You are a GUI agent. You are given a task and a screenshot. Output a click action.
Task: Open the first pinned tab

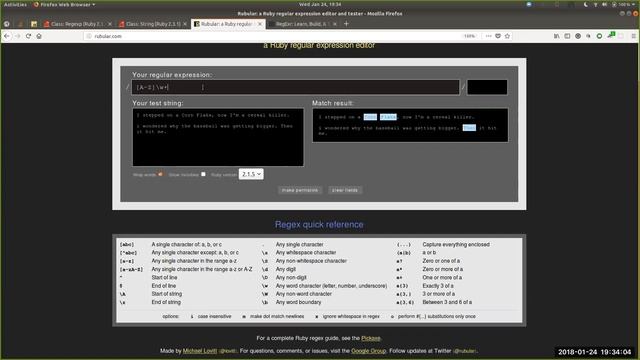tap(7, 24)
